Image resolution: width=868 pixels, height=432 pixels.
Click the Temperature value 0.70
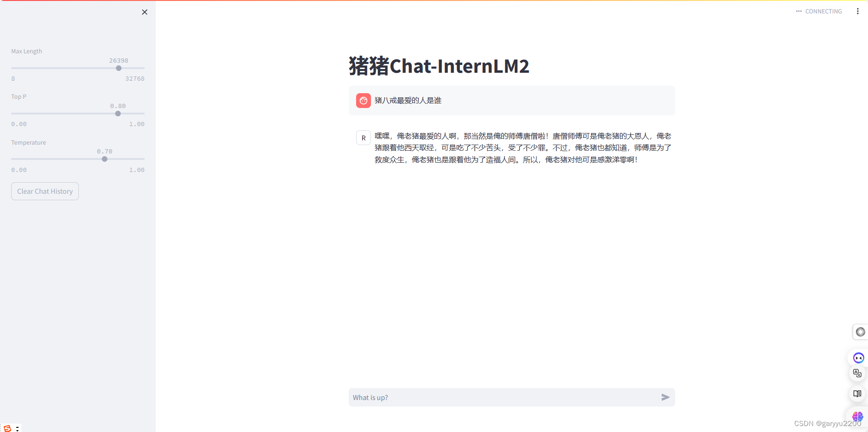coord(105,151)
